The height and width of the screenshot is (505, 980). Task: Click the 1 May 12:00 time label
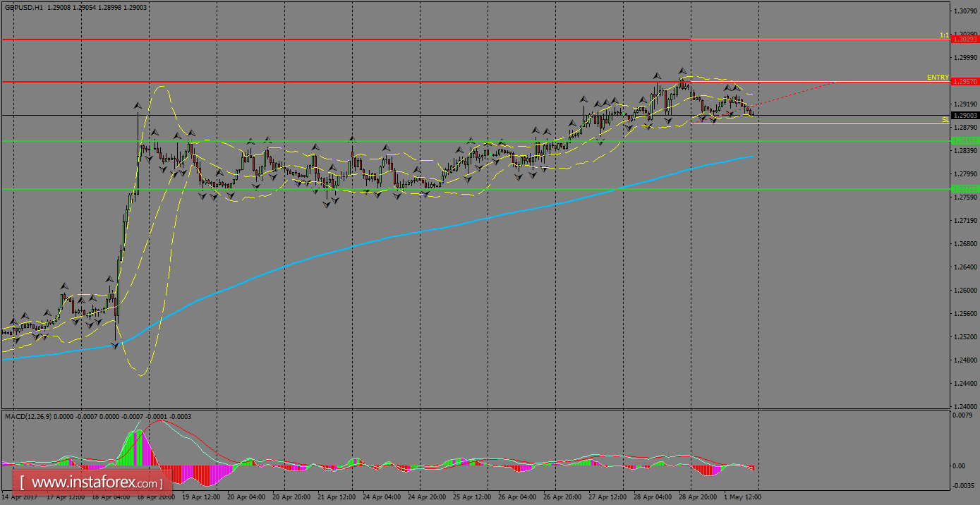744,497
